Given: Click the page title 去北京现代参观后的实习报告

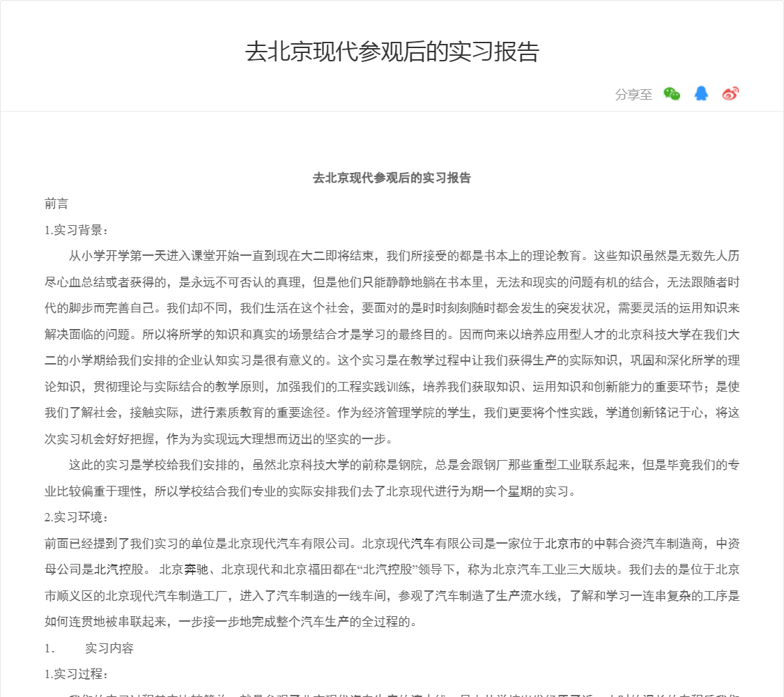Looking at the screenshot, I should coord(392,52).
